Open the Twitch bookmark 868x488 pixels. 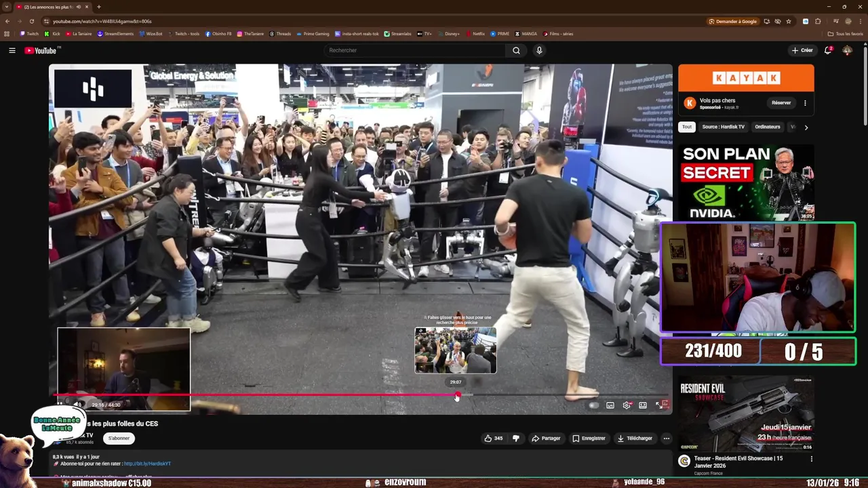[29, 34]
